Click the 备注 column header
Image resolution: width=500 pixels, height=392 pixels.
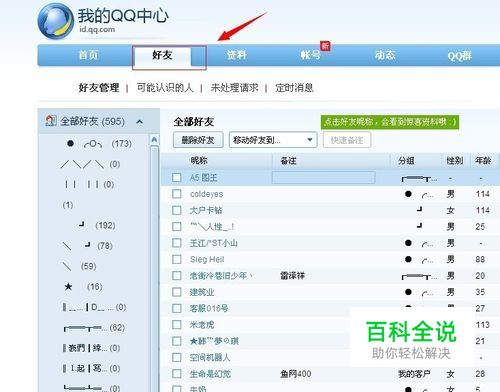click(288, 161)
